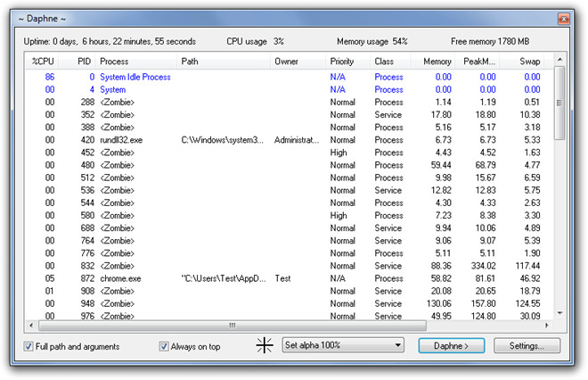The image size is (588, 380).
Task: Click the Daphne > button
Action: point(451,346)
